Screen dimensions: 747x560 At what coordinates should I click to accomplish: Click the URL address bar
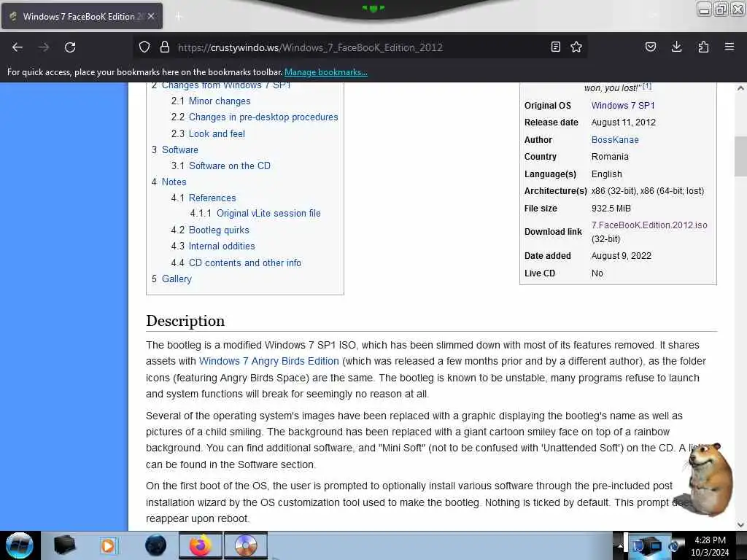pyautogui.click(x=360, y=47)
